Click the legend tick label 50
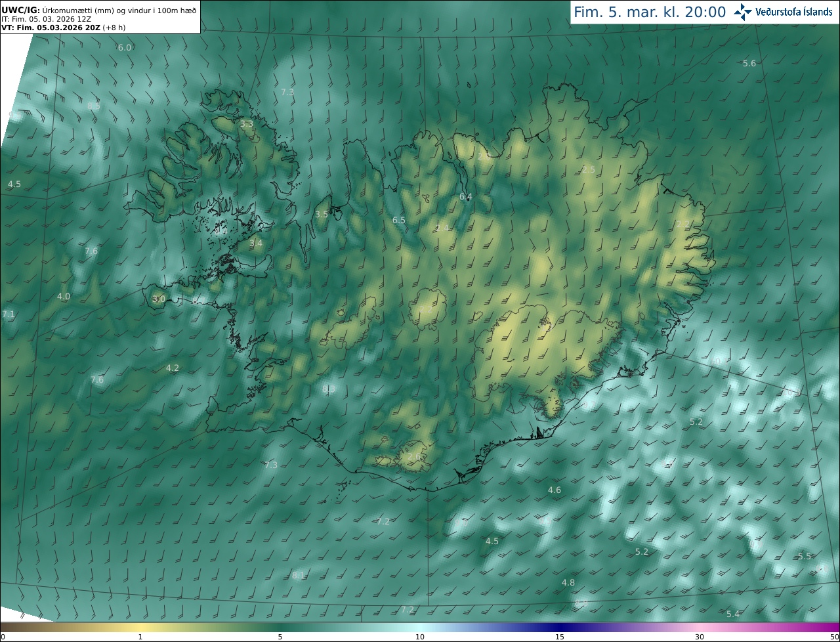This screenshot has width=840, height=642. pyautogui.click(x=835, y=637)
